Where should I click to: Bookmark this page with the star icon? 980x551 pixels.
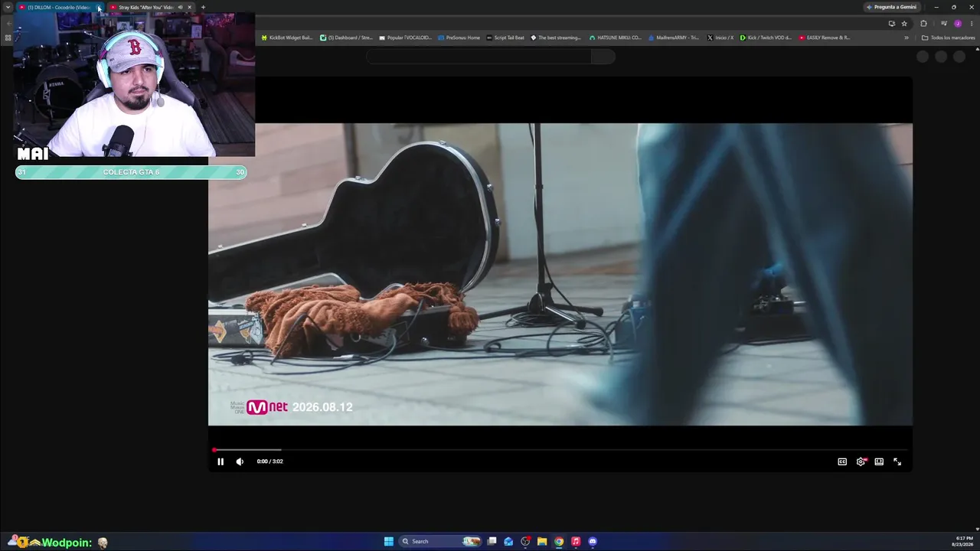(x=904, y=24)
